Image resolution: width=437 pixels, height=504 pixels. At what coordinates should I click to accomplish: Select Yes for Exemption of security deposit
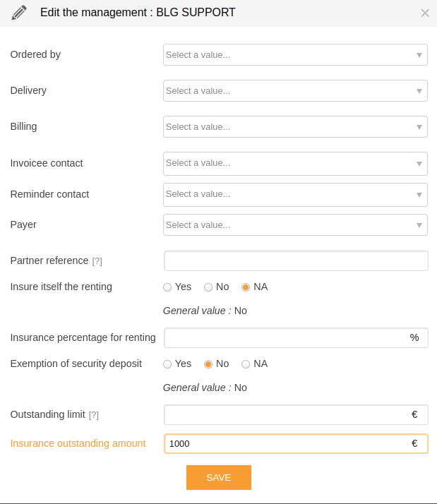pyautogui.click(x=167, y=364)
